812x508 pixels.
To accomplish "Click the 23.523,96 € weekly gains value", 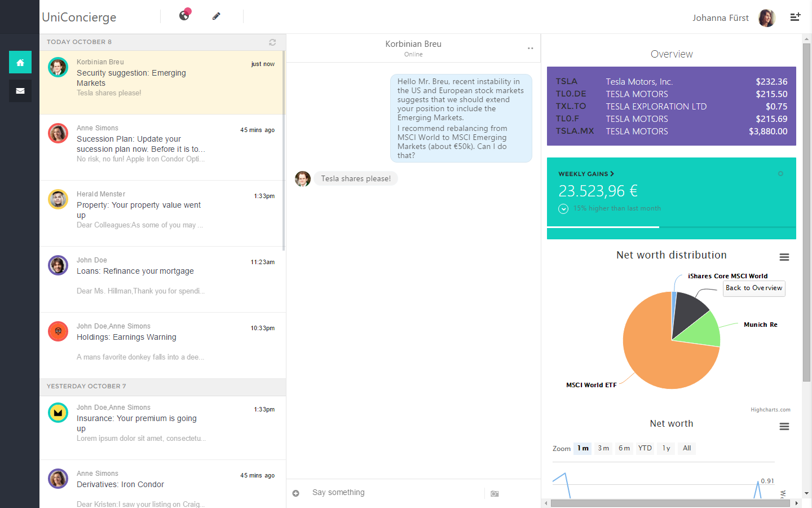I will tap(598, 191).
